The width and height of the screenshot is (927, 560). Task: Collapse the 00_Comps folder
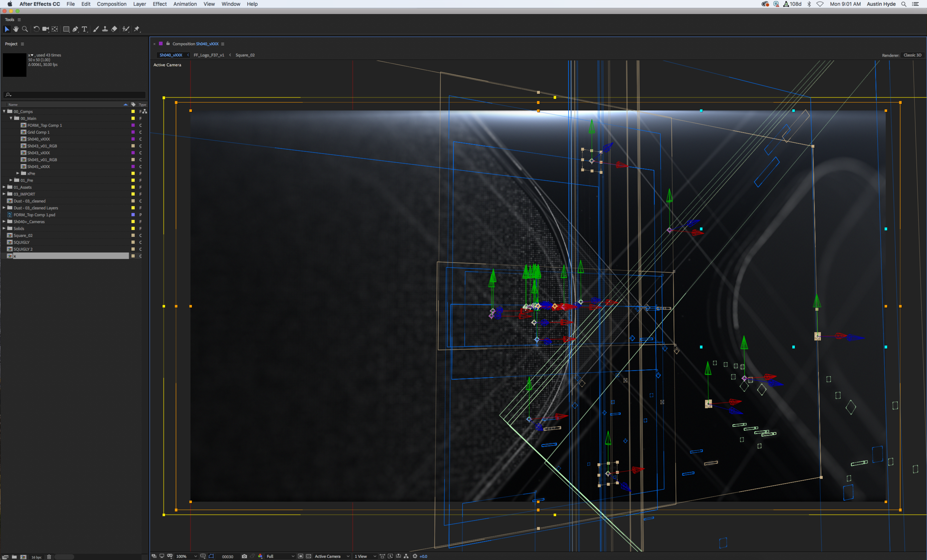[4, 111]
